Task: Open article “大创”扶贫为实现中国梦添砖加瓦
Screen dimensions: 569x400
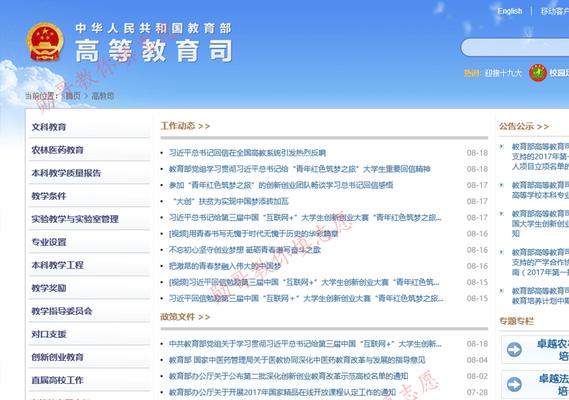Action: 231,201
